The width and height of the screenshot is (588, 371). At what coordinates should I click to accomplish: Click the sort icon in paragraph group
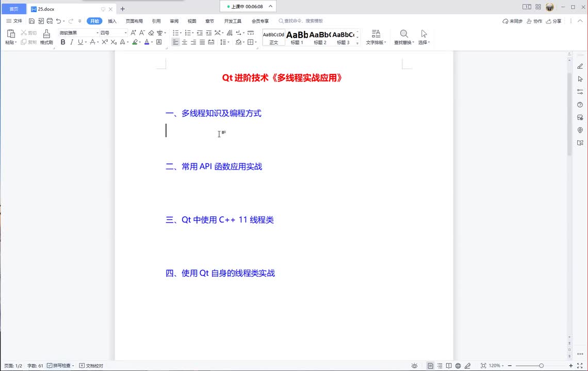tap(230, 32)
